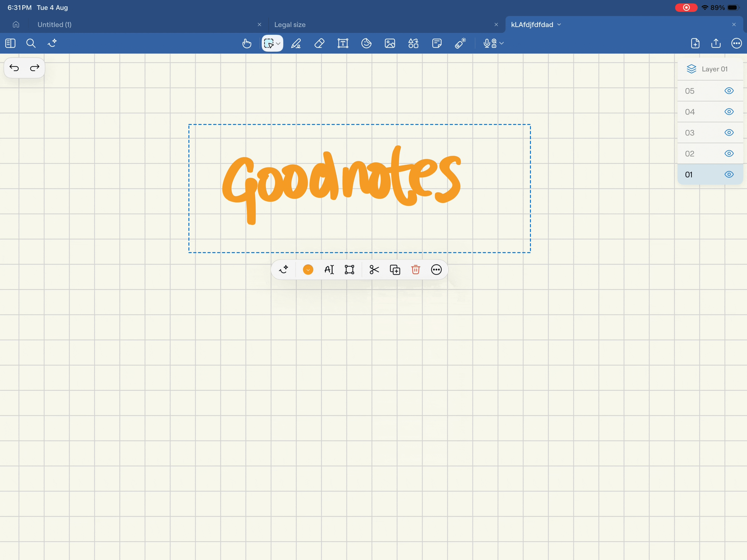Screen dimensions: 747x560
Task: Expand the microphone recording options chevron
Action: [502, 43]
